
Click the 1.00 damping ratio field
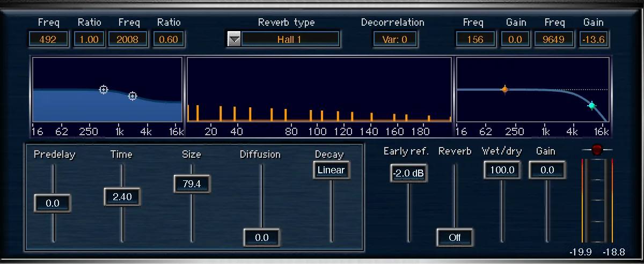[x=89, y=39]
